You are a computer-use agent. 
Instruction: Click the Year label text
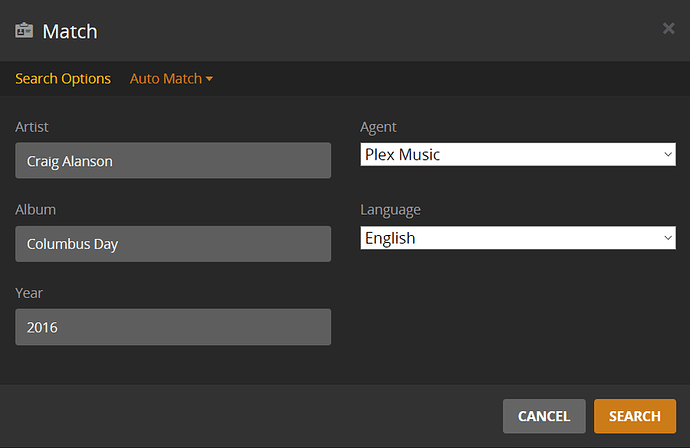29,293
